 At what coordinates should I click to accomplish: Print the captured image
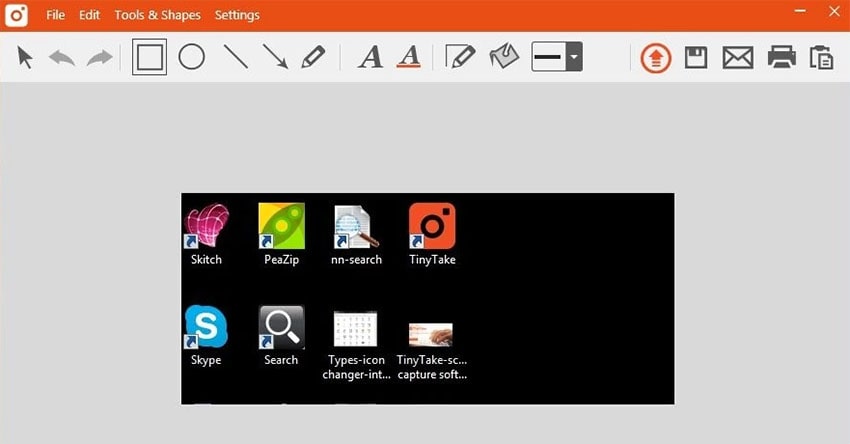782,57
